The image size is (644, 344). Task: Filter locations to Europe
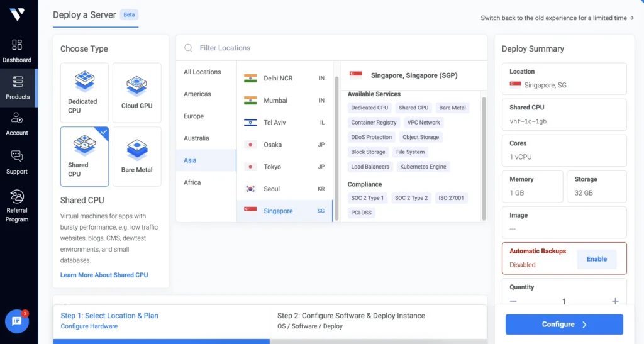tap(206, 116)
